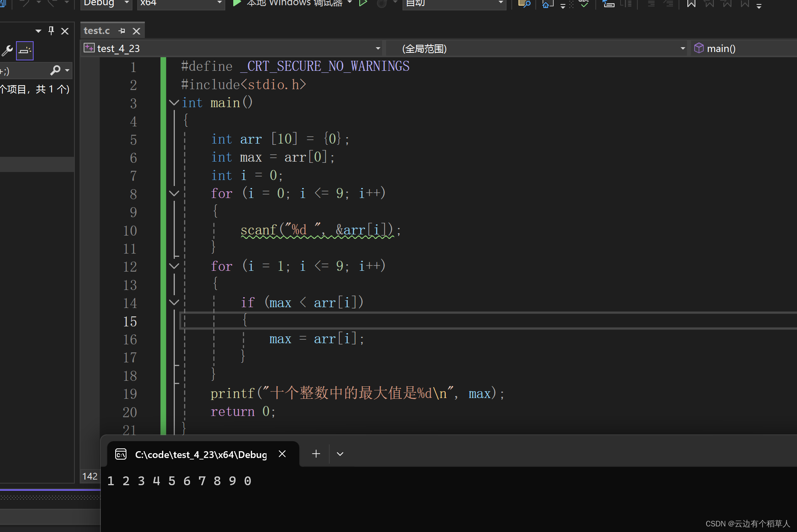Select the test.c tab
The image size is (797, 532).
click(96, 31)
